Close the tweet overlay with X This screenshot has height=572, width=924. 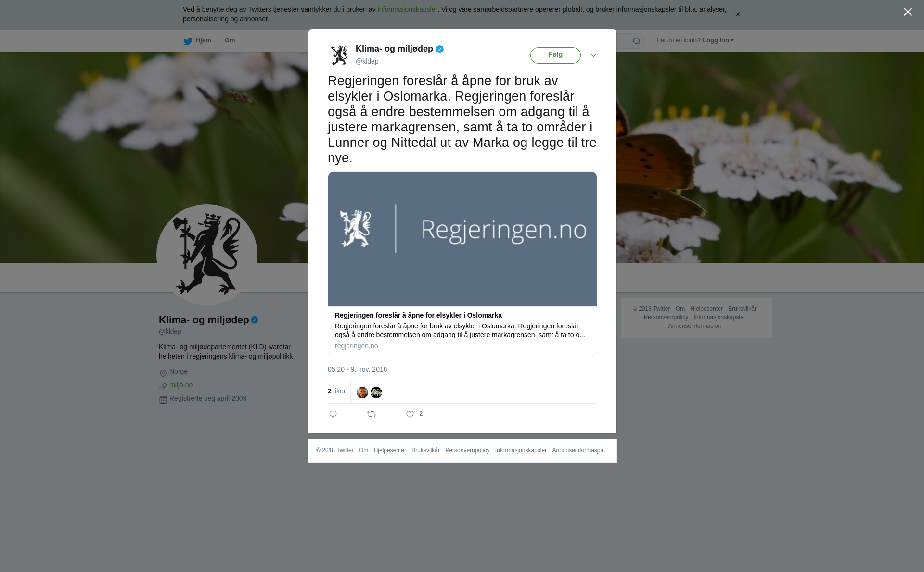(908, 12)
